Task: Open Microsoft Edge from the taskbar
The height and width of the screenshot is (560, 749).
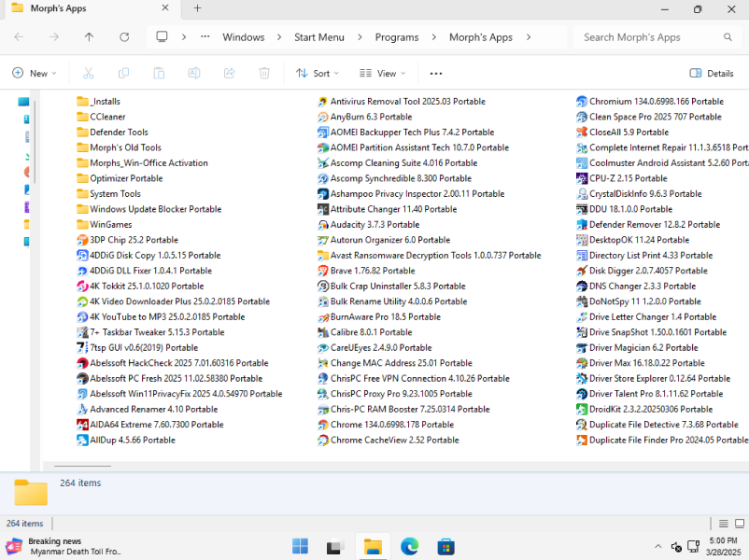Action: (409, 546)
